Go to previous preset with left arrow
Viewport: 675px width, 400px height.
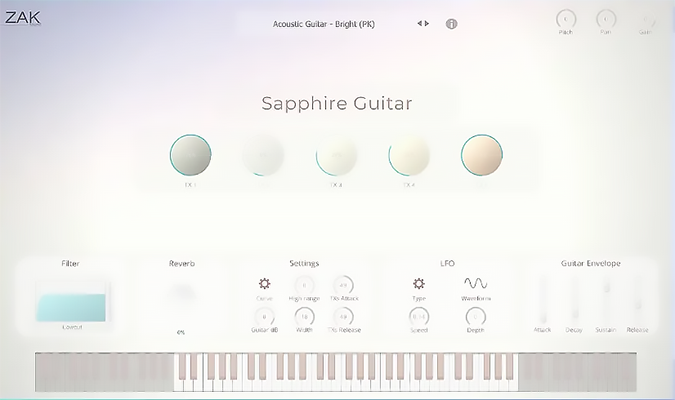pos(419,24)
